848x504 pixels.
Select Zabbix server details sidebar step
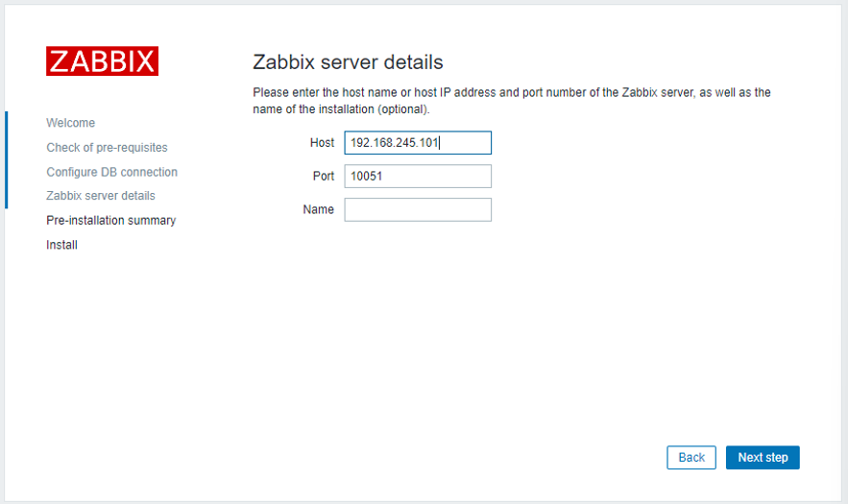point(100,196)
